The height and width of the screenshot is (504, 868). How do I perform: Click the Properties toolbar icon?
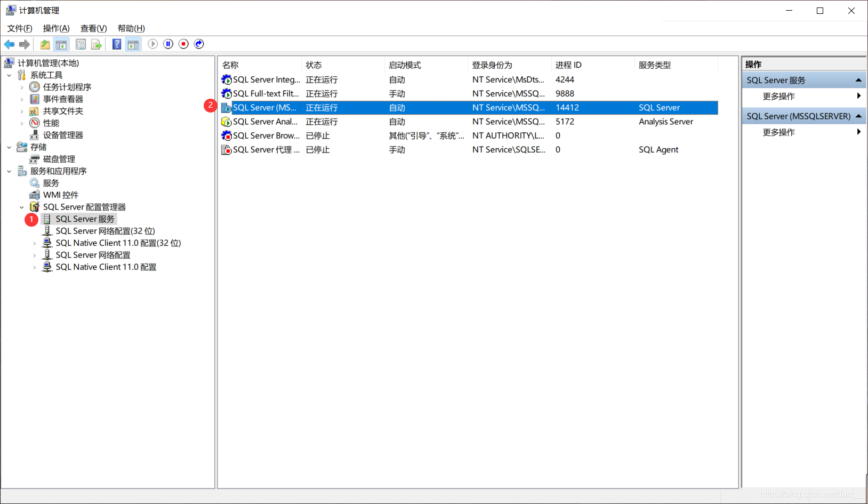click(81, 44)
